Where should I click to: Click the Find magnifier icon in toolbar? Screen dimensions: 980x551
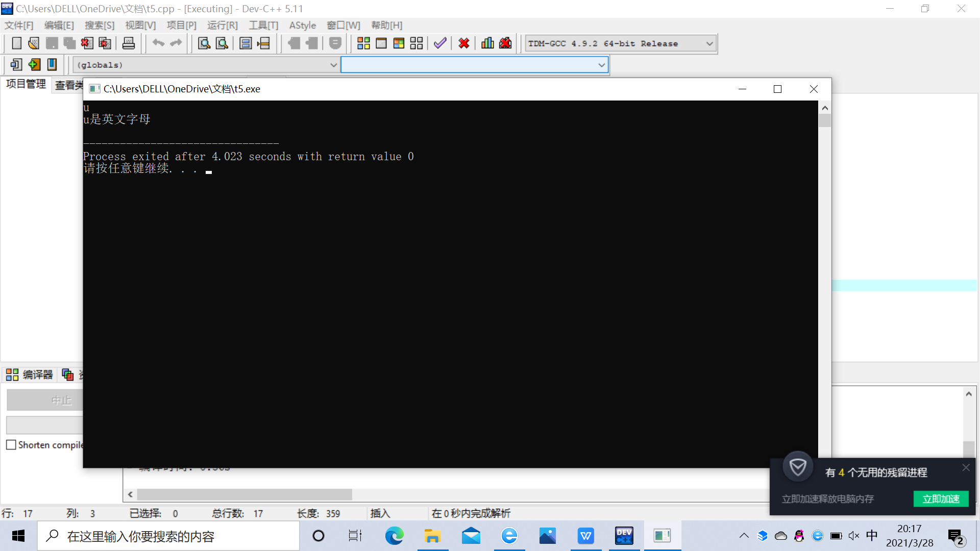coord(204,43)
